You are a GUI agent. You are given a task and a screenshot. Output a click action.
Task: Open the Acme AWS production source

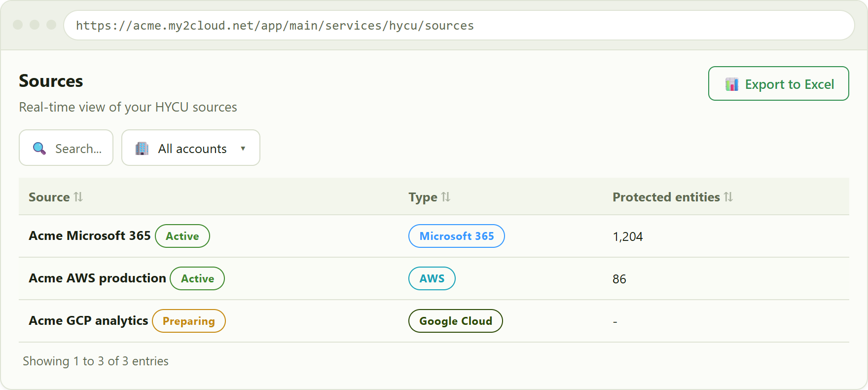[98, 278]
